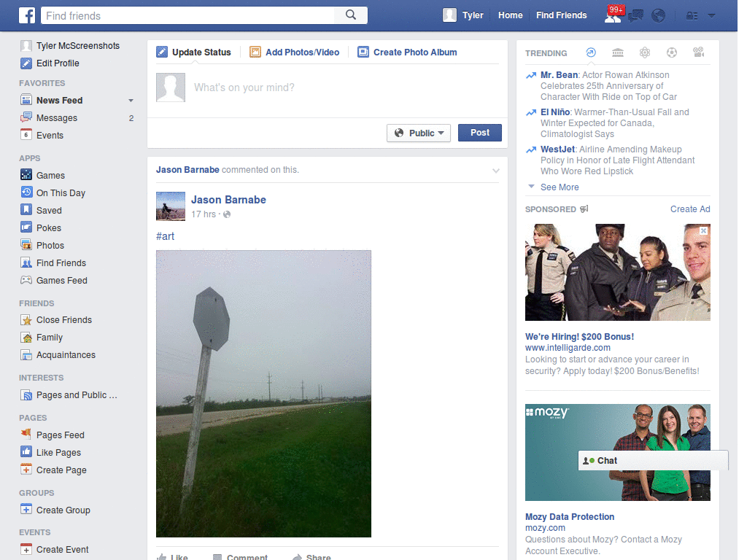The width and height of the screenshot is (747, 560).
Task: Click the Create Ad link
Action: click(690, 209)
